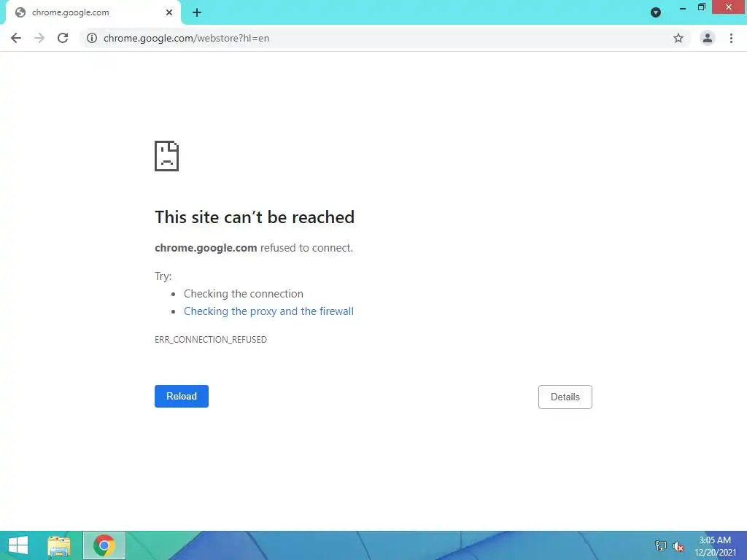
Task: Open Checking the proxy and the firewall link
Action: [268, 311]
